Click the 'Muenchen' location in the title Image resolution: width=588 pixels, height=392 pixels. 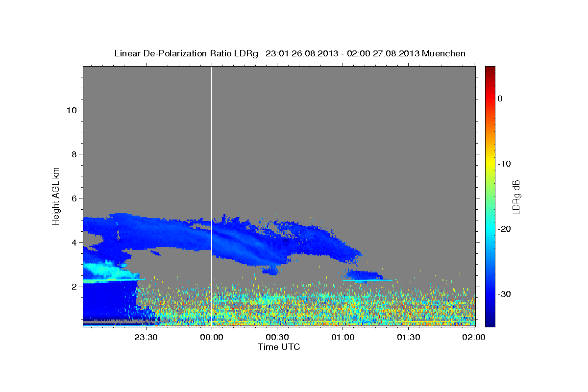[x=444, y=53]
